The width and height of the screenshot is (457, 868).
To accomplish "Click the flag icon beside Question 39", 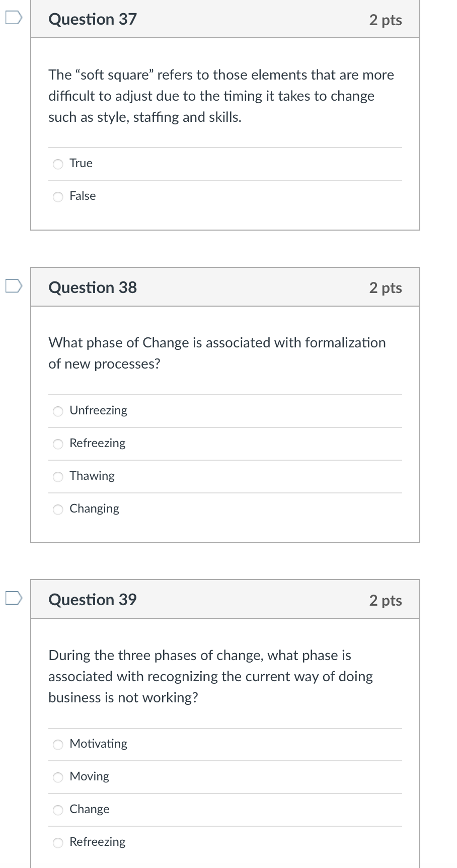I will (x=14, y=598).
